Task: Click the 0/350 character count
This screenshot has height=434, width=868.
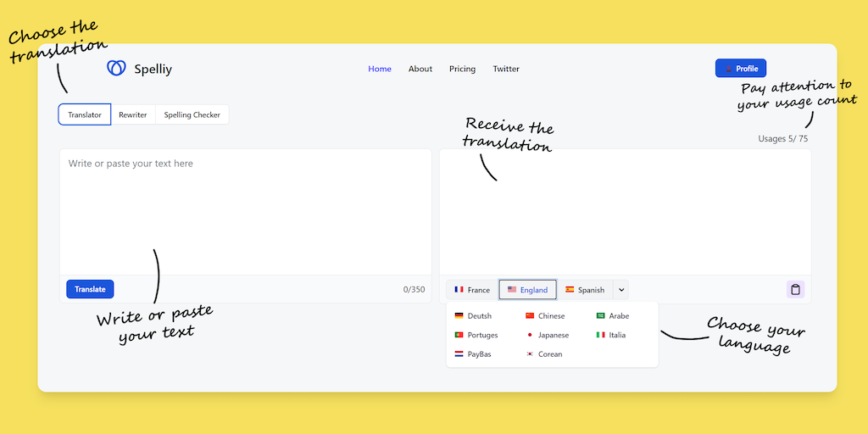Action: coord(414,289)
